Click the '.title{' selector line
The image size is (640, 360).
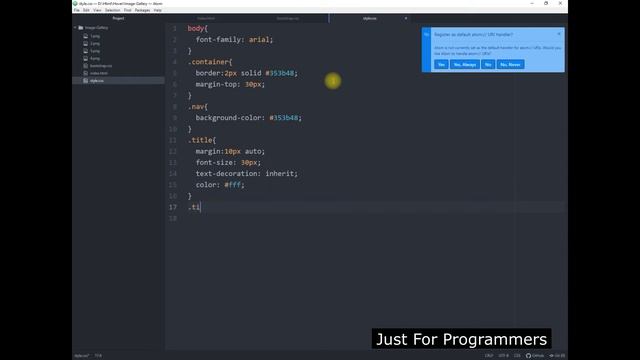[x=202, y=140]
